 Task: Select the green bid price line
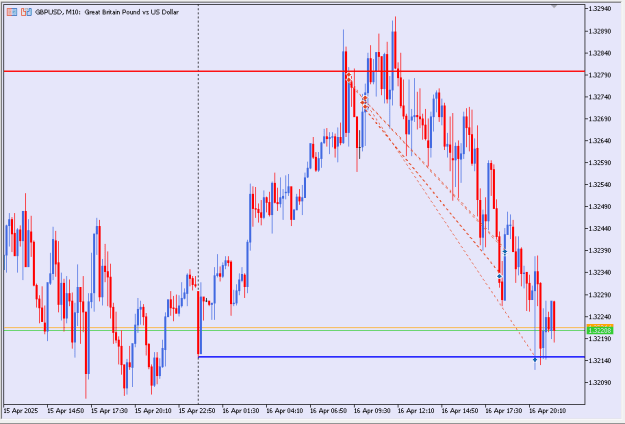coord(294,330)
